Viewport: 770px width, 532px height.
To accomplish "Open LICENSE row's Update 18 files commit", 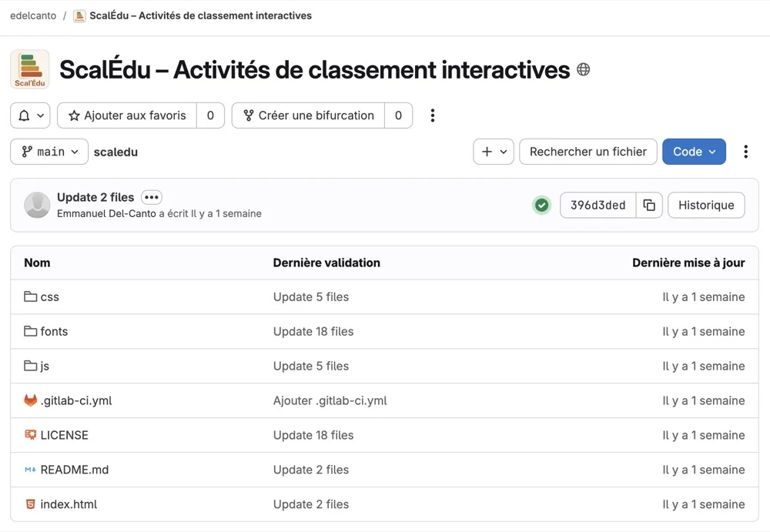I will (x=313, y=435).
